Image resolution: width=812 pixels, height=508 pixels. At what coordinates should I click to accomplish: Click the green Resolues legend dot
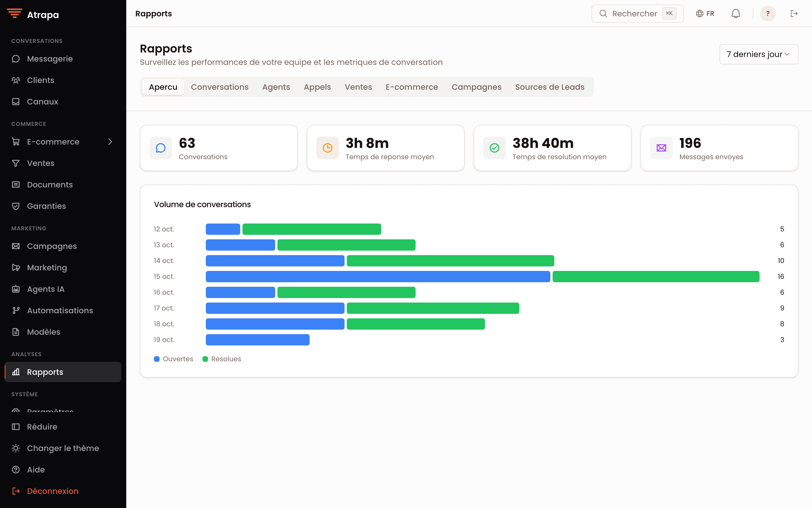point(205,359)
